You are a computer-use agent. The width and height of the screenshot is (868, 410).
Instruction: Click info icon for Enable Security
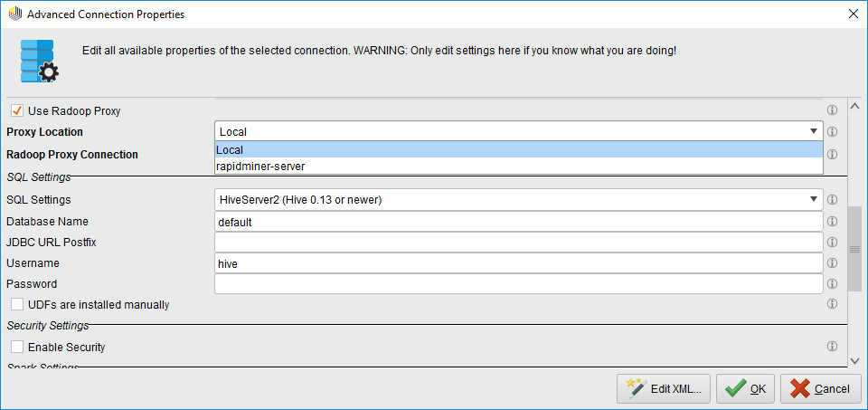[x=832, y=347]
